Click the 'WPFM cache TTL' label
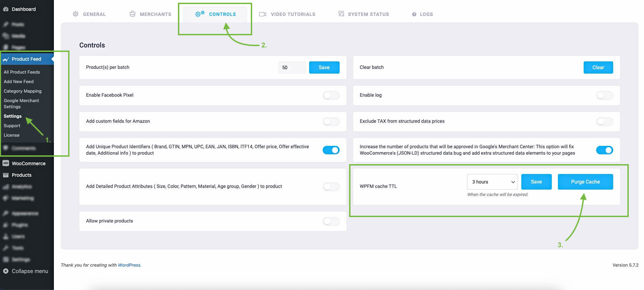This screenshot has height=290, width=644. (x=378, y=186)
